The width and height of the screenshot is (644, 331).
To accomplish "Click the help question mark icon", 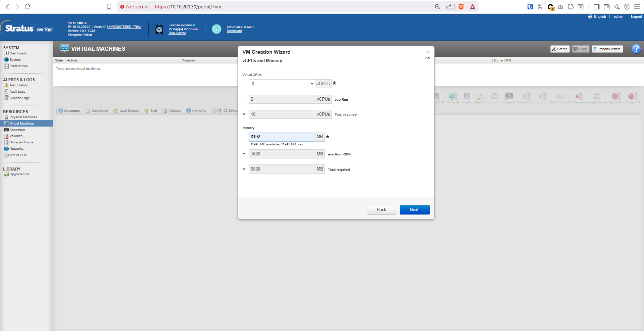I will tap(636, 49).
